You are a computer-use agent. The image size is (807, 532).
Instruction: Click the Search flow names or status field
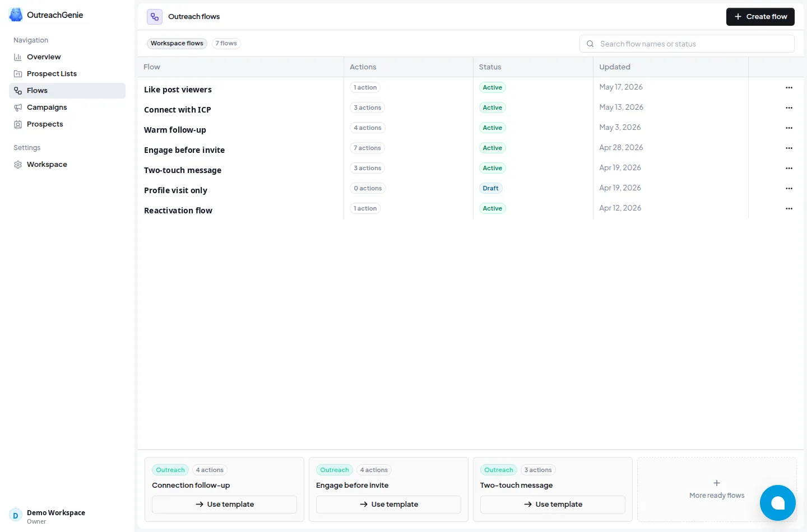[x=687, y=44]
